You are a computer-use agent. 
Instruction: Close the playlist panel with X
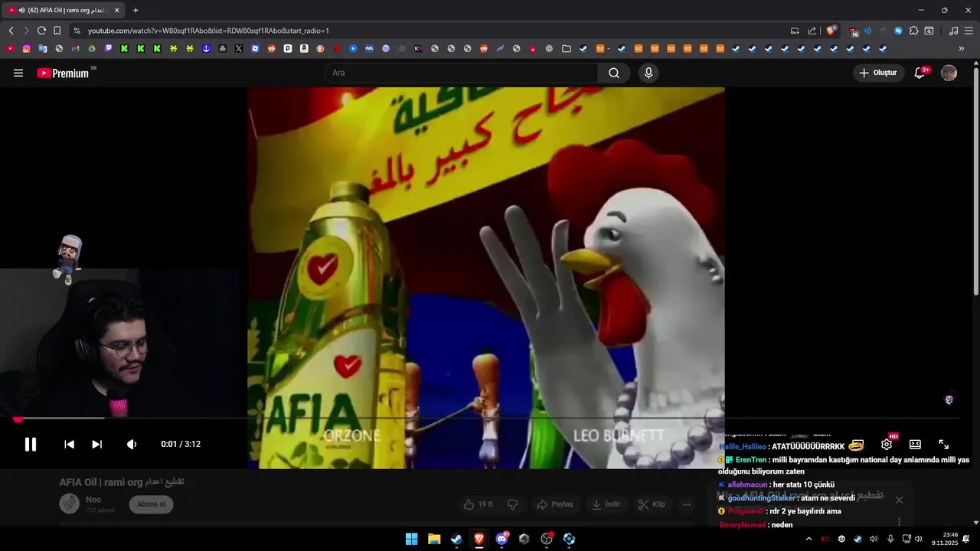click(900, 500)
